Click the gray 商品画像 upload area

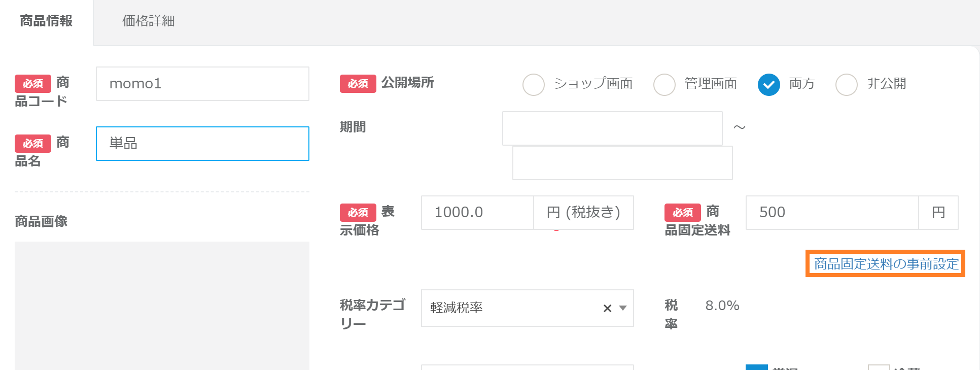(162, 306)
